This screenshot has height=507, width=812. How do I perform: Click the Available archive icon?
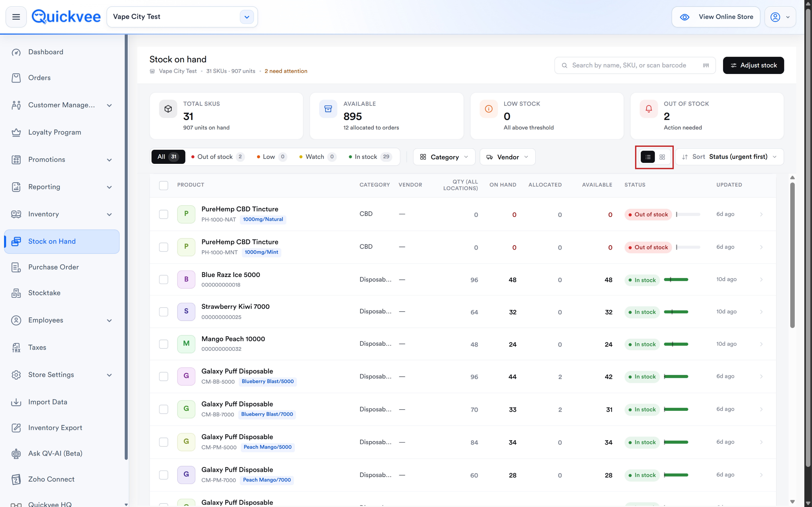[328, 109]
